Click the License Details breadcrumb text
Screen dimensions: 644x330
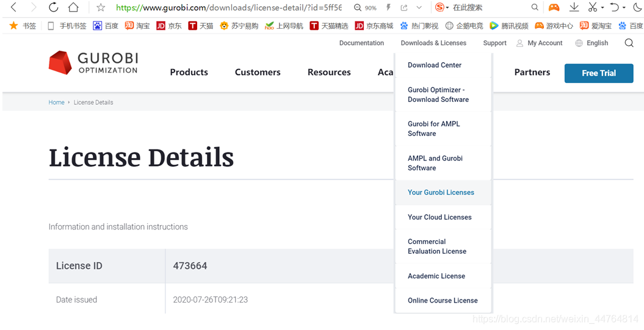(93, 102)
